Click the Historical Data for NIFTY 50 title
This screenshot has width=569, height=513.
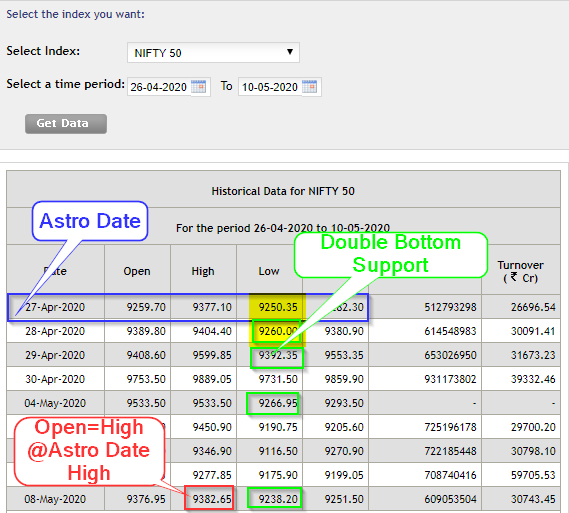[283, 191]
